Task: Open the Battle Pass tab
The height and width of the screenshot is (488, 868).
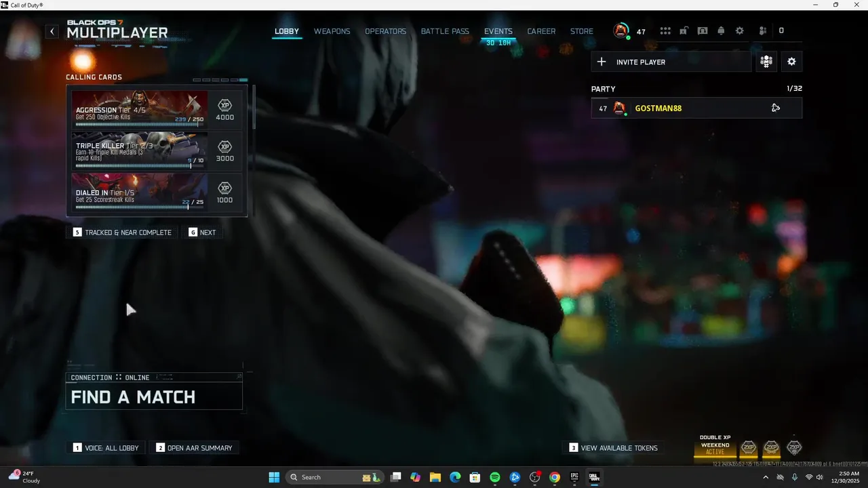Action: point(445,31)
